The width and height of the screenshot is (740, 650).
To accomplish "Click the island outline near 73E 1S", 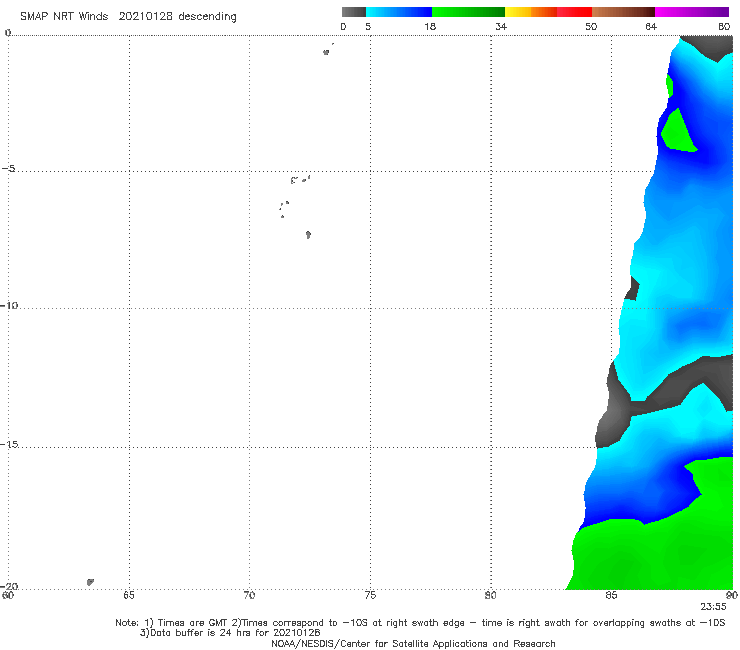I will (x=326, y=52).
